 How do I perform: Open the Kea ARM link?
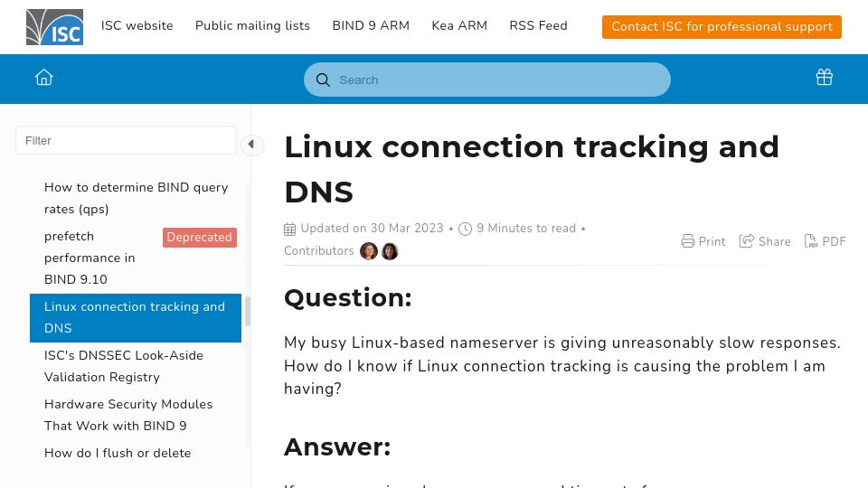pos(459,25)
